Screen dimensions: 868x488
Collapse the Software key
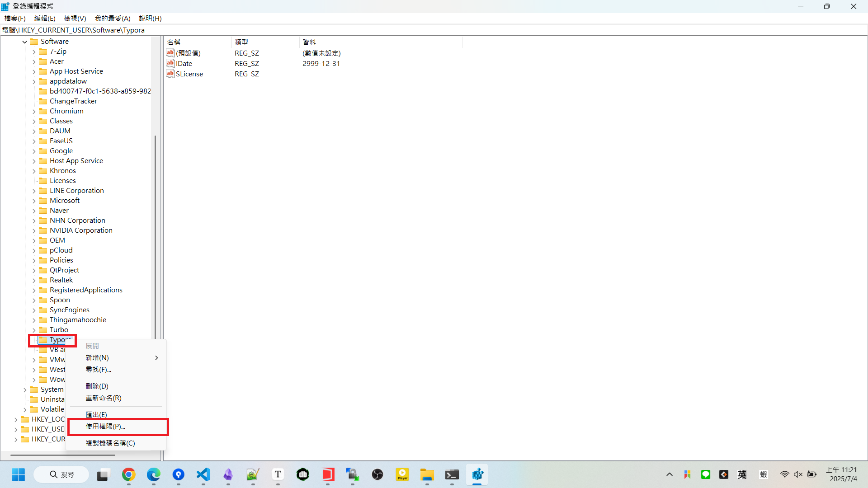(x=25, y=42)
